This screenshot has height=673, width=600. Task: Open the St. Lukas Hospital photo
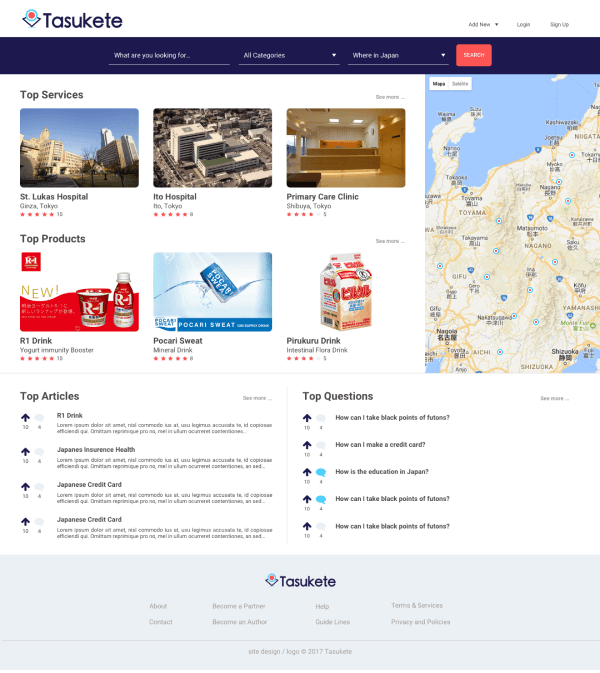pyautogui.click(x=79, y=148)
